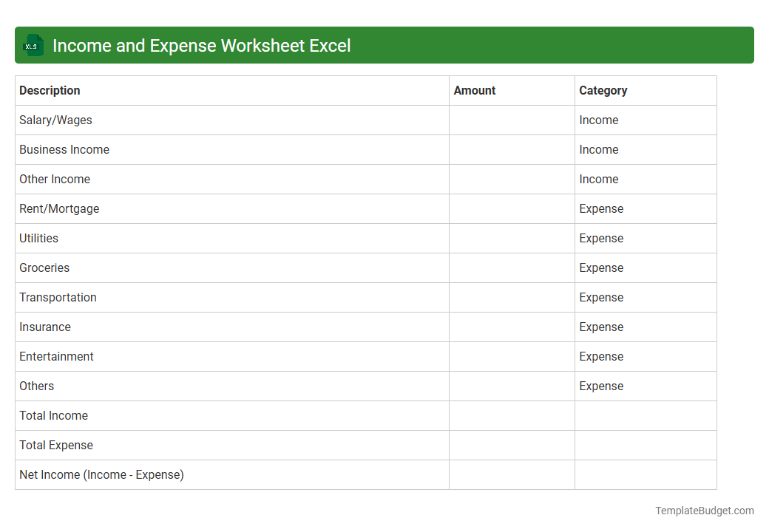Open the TemplateBudget.com link
The width and height of the screenshot is (769, 532).
[704, 510]
